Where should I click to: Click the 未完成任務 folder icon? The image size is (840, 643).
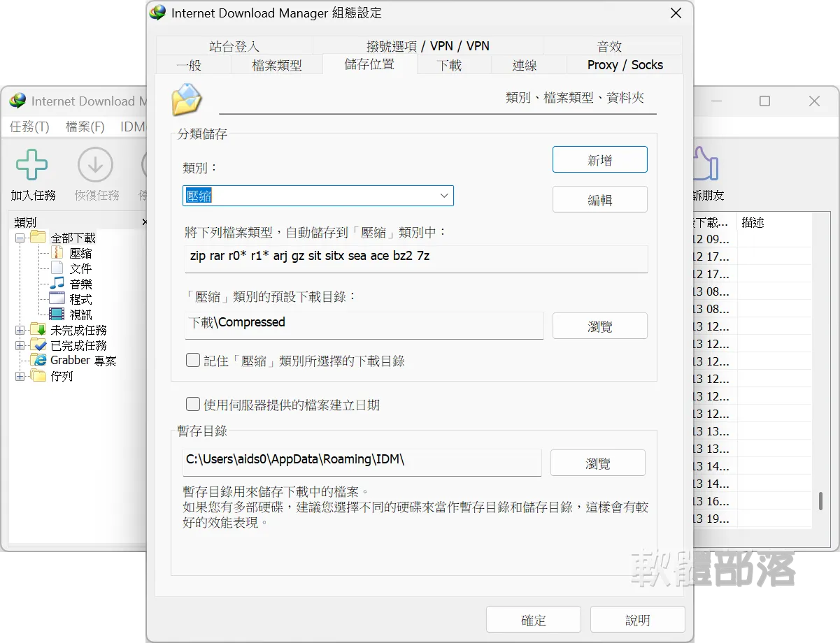(x=38, y=330)
